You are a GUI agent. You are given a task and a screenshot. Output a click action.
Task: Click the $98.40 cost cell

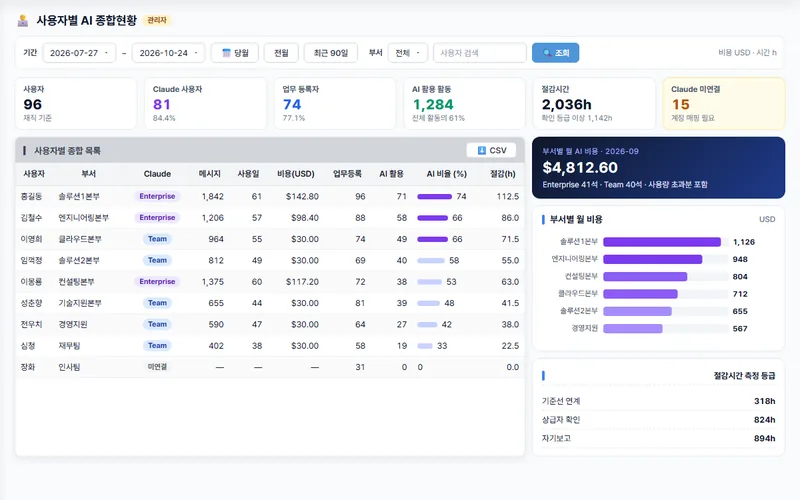coord(305,218)
